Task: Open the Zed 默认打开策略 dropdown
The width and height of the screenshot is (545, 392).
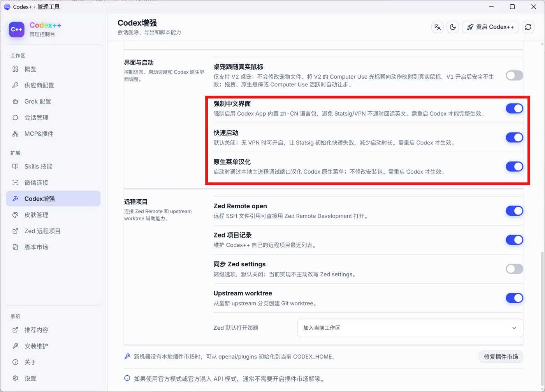Action: 410,328
